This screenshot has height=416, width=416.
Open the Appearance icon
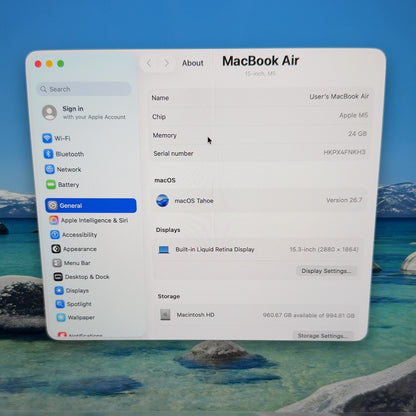(x=56, y=249)
